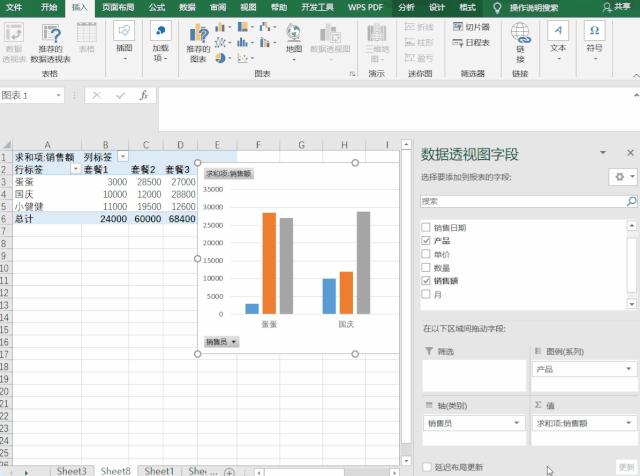Insert a line or area chart
640x476 pixels.
(x=222, y=42)
